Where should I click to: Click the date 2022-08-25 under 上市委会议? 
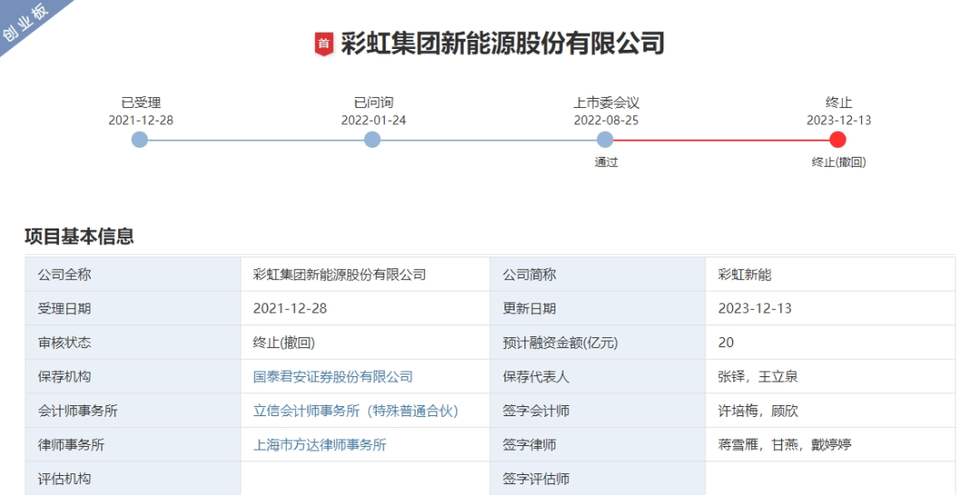coord(606,121)
